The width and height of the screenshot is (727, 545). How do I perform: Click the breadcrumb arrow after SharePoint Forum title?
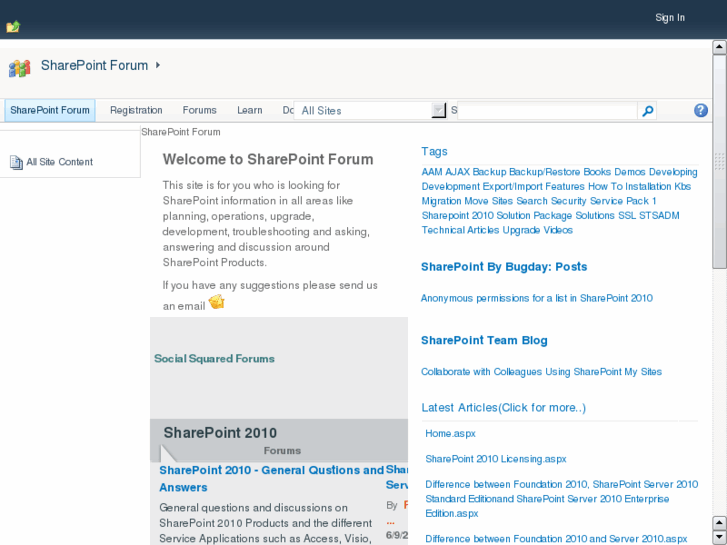pos(158,65)
